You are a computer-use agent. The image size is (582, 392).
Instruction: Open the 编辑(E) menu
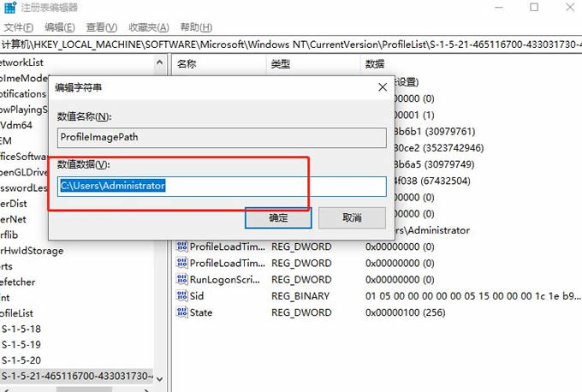tap(59, 27)
